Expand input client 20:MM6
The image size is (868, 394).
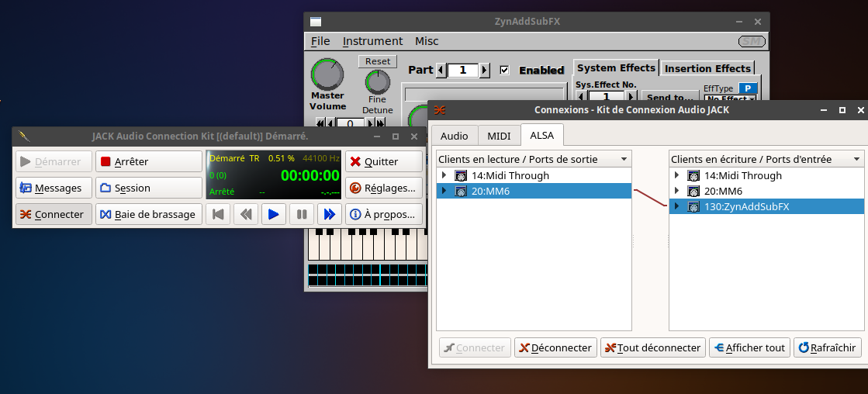[676, 191]
